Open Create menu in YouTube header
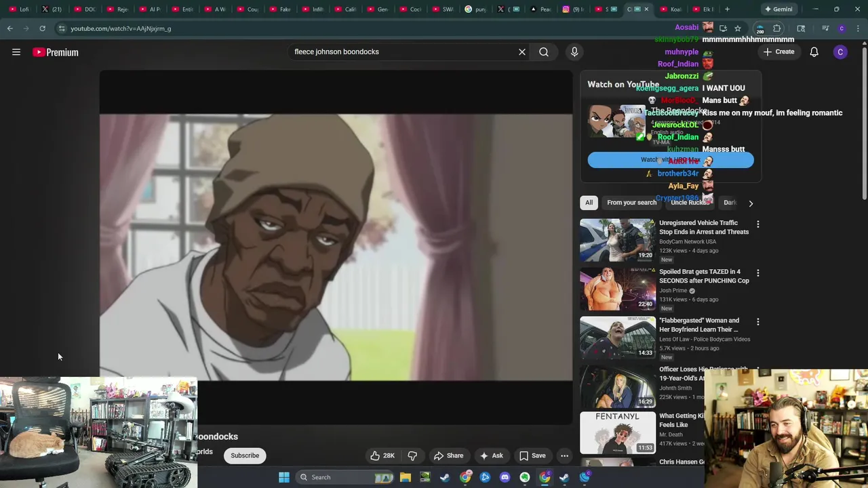 coord(778,52)
